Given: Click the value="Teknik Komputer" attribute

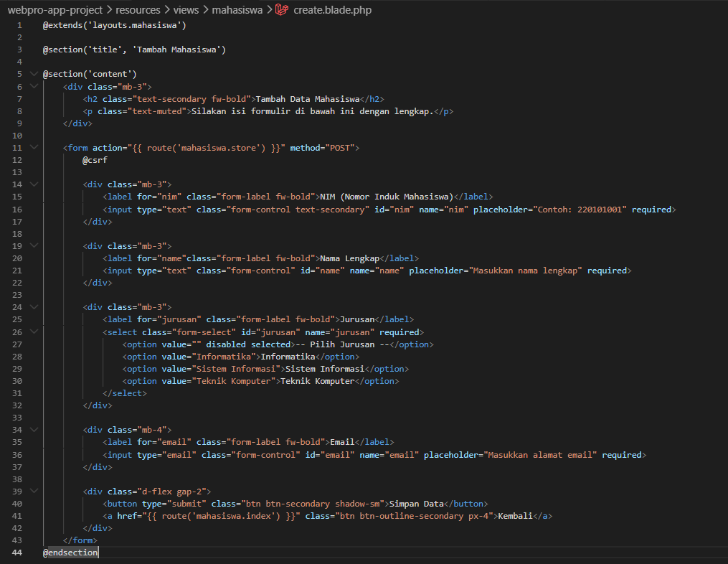Looking at the screenshot, I should tap(219, 381).
